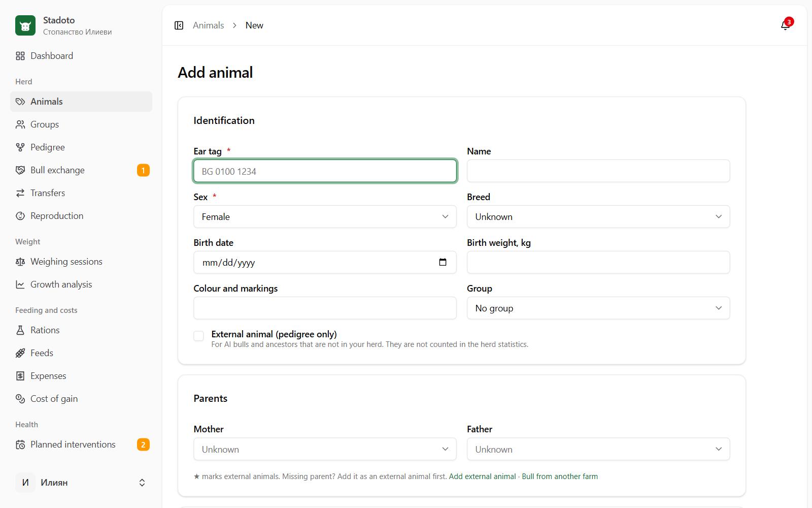Open the Father dropdown
The width and height of the screenshot is (812, 508).
pos(598,449)
